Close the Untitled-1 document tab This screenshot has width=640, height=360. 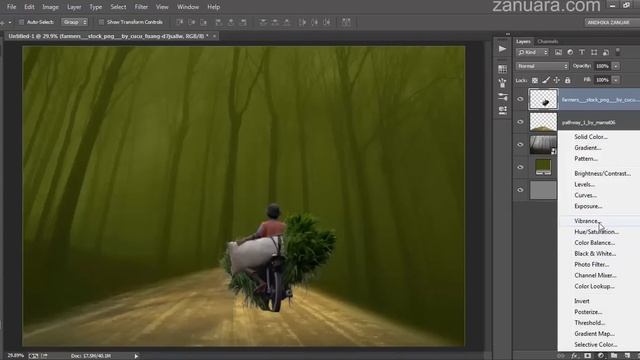coord(215,36)
